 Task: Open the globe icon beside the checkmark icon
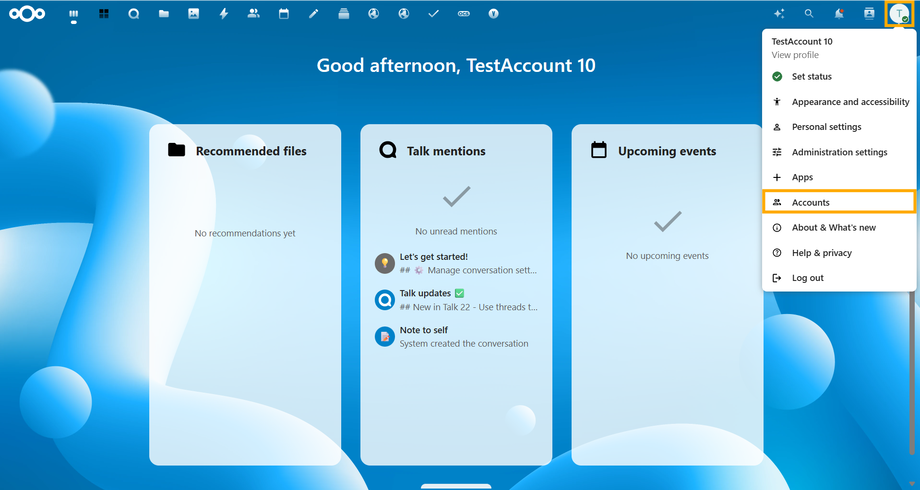click(x=404, y=13)
